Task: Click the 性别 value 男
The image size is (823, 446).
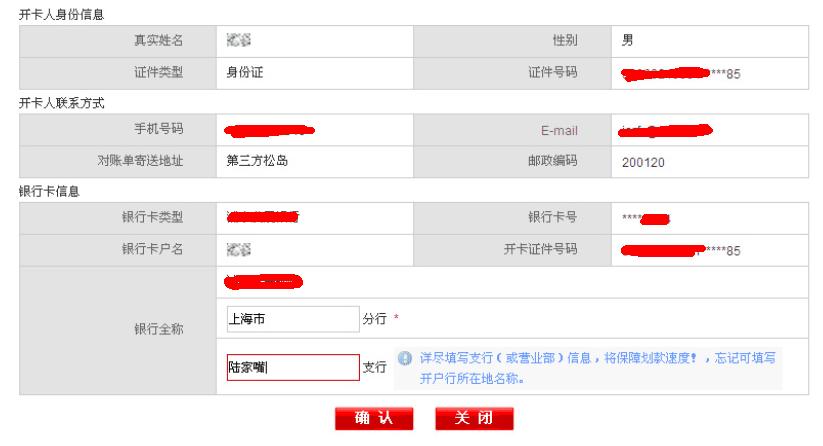Action: tap(627, 41)
